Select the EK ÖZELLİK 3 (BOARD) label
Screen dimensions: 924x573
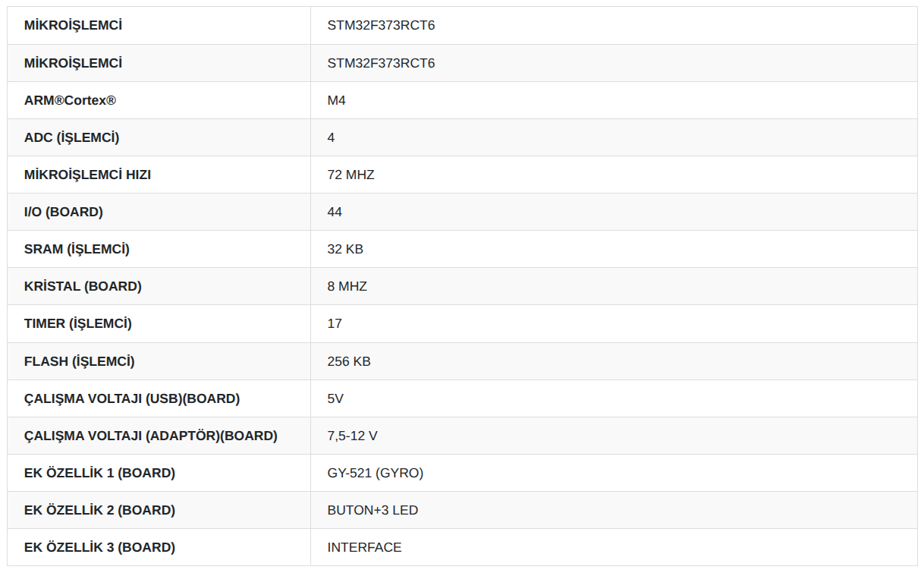pos(99,547)
